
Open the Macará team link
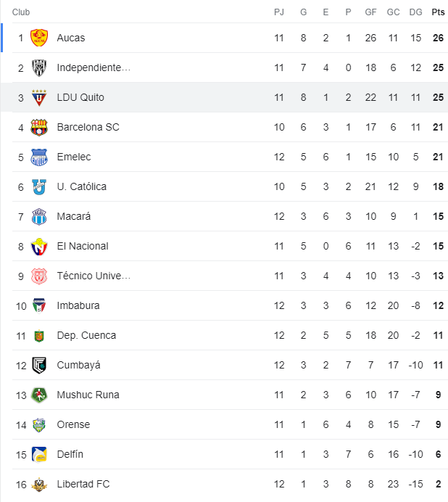[x=74, y=216]
